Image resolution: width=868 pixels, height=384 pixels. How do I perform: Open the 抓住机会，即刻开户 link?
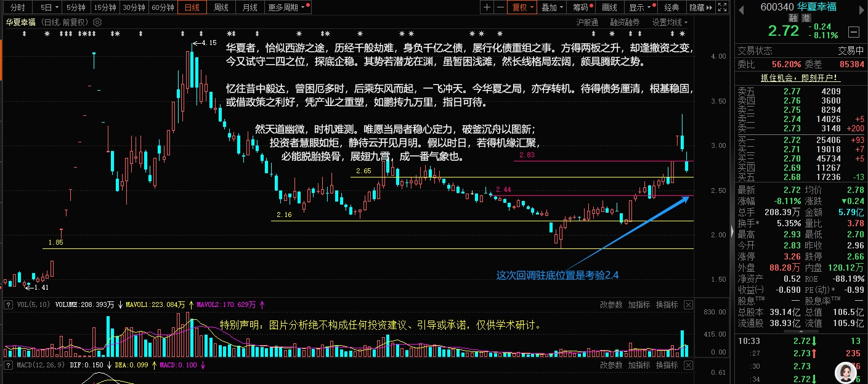800,78
